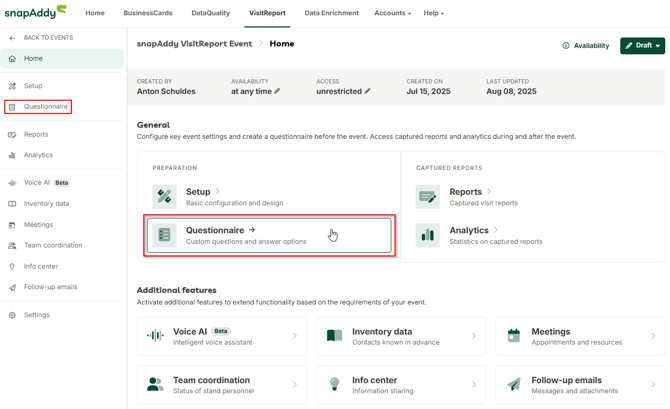670x409 pixels.
Task: Click the chevron next to Analytics heading
Action: (x=496, y=230)
